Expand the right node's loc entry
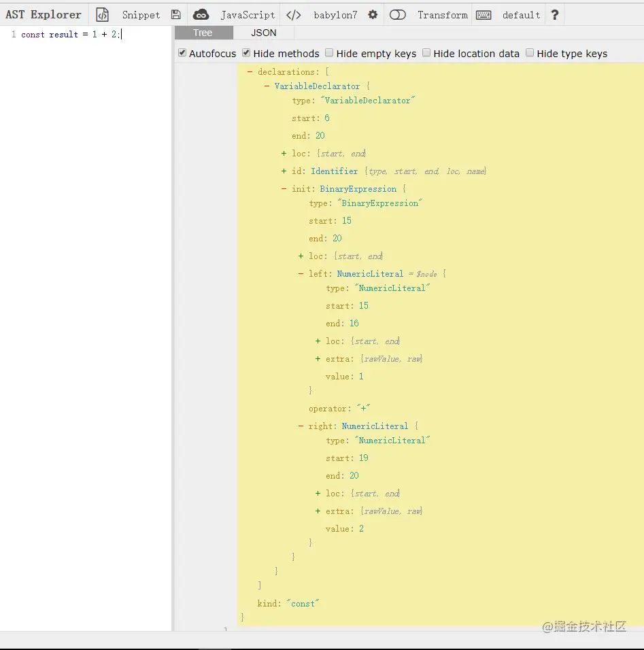The height and width of the screenshot is (650, 644). pyautogui.click(x=318, y=494)
